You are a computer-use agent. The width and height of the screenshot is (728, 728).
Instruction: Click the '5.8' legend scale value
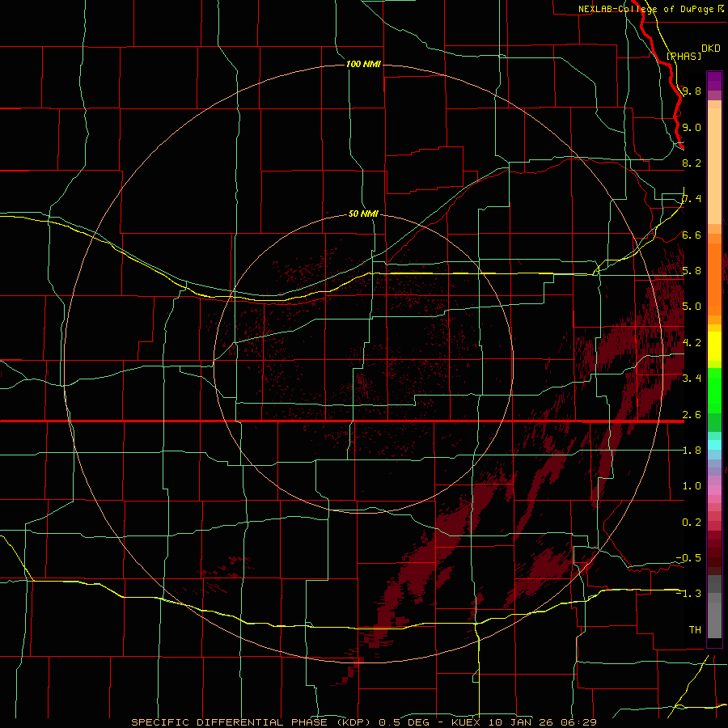692,271
